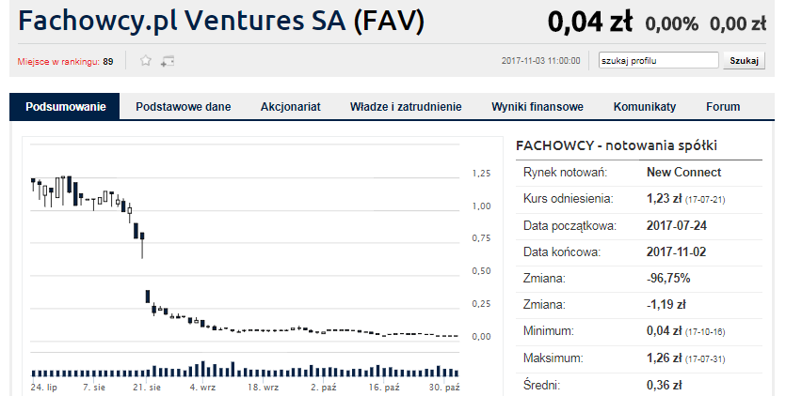Open the Forum tab
Image resolution: width=786 pixels, height=396 pixels.
tap(723, 107)
